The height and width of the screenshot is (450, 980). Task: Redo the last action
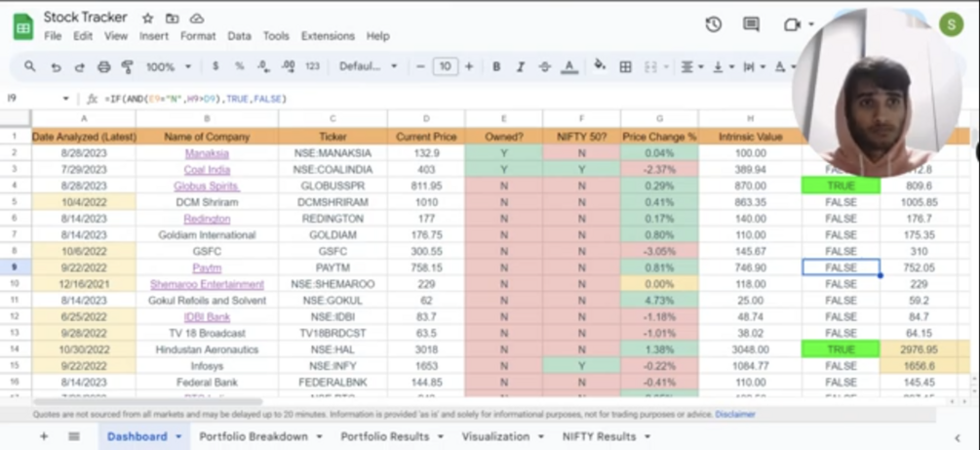pyautogui.click(x=79, y=67)
